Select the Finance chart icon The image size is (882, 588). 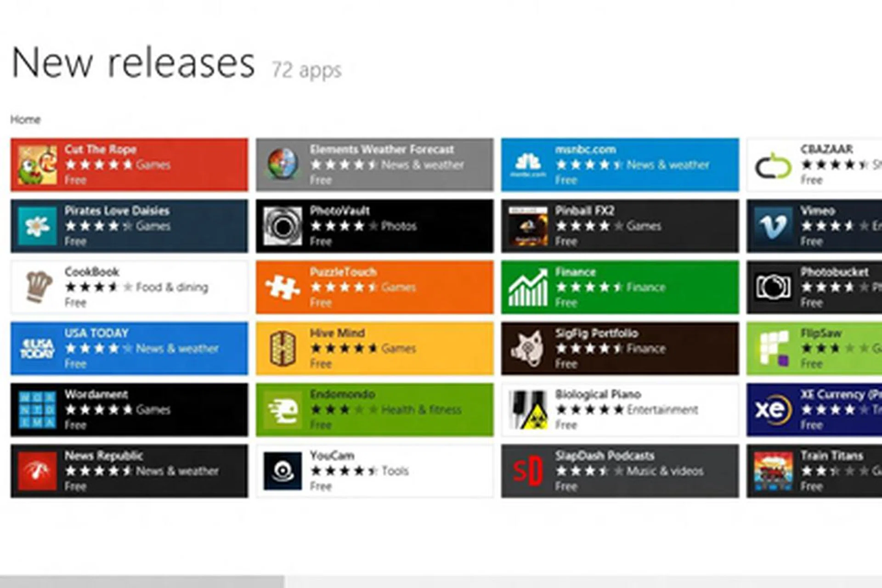point(528,287)
